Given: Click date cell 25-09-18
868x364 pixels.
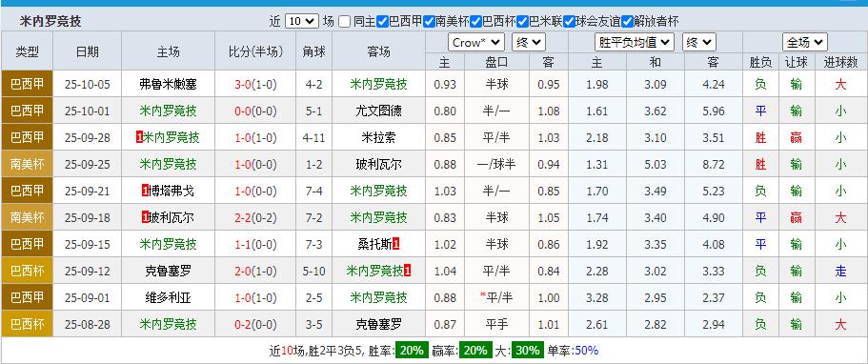Looking at the screenshot, I should pos(87,218).
